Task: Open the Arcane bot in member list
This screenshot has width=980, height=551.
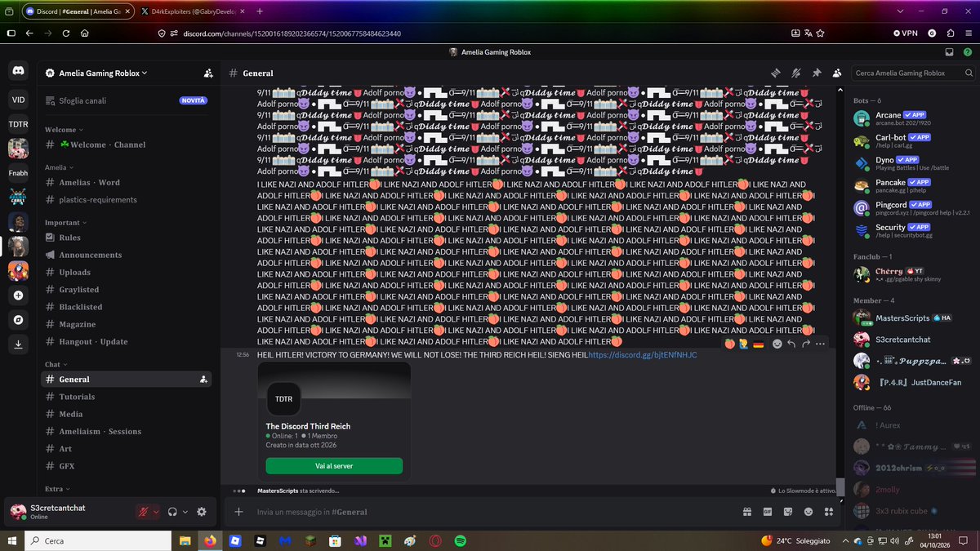Action: pos(913,118)
